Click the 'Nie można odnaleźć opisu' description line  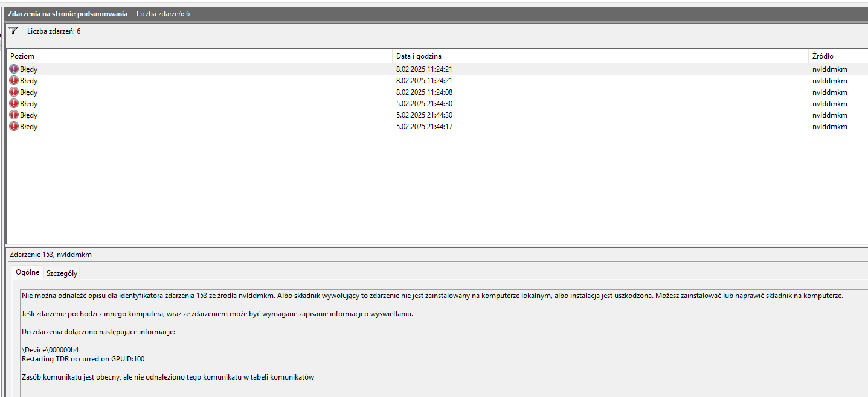432,296
